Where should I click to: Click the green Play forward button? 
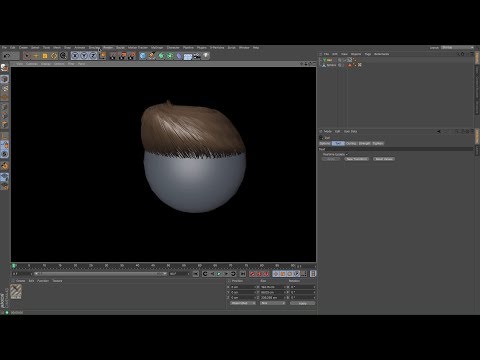pos(219,274)
